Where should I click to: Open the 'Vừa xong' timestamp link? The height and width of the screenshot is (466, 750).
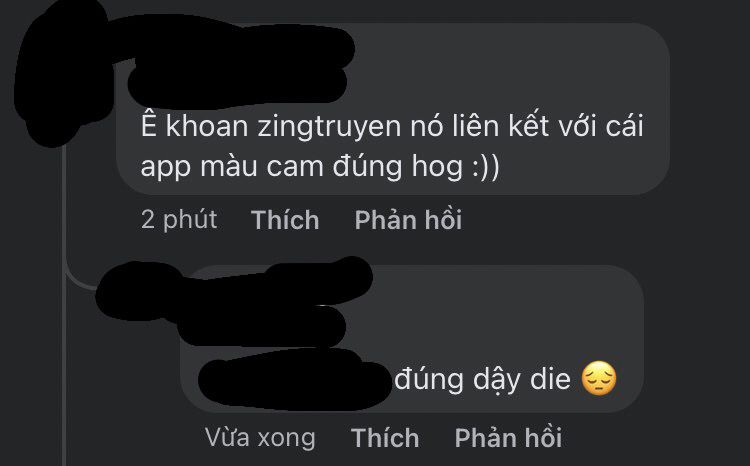click(x=260, y=438)
